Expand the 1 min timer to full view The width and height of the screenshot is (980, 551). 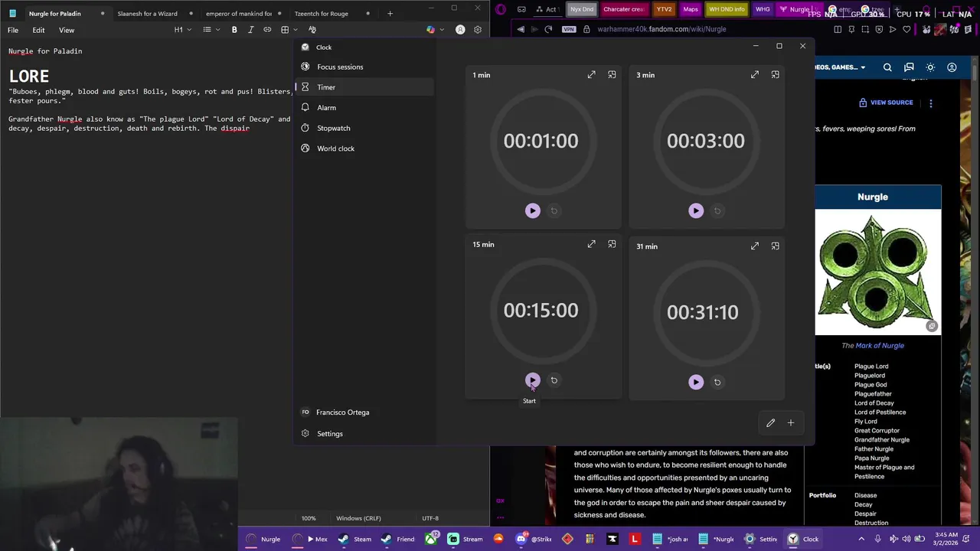(591, 75)
